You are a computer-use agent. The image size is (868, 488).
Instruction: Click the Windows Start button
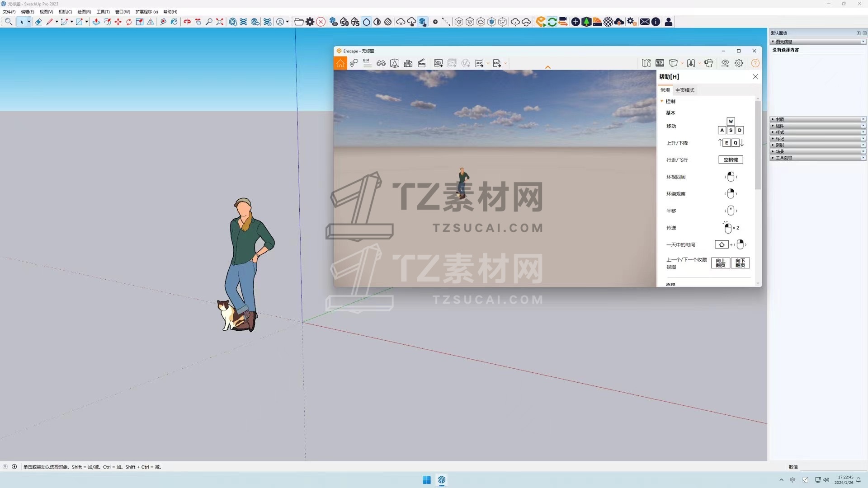tap(426, 480)
